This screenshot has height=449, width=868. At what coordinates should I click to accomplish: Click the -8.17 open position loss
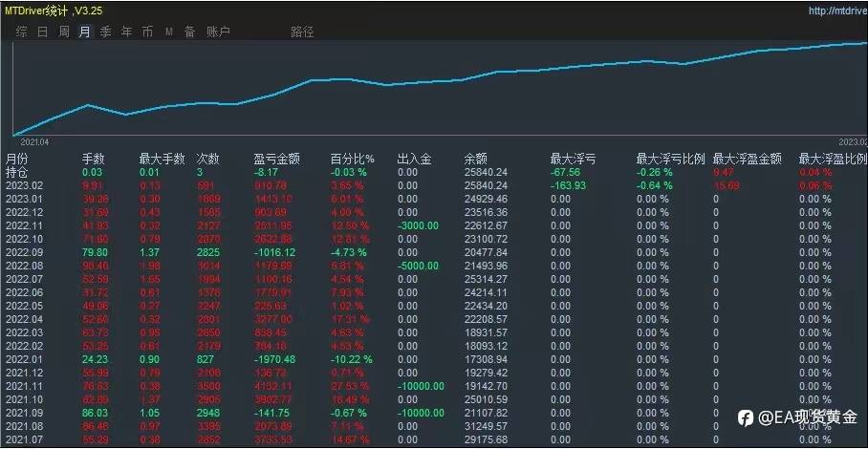coord(268,172)
